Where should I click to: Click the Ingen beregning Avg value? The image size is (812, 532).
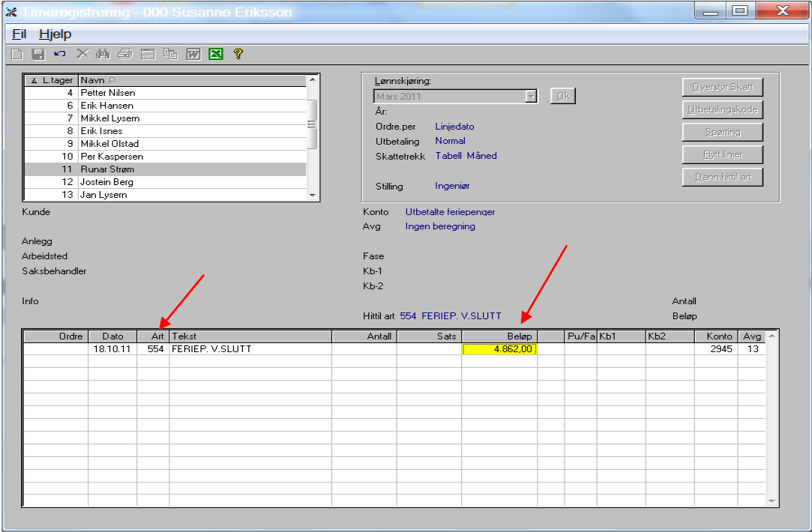[x=439, y=226]
